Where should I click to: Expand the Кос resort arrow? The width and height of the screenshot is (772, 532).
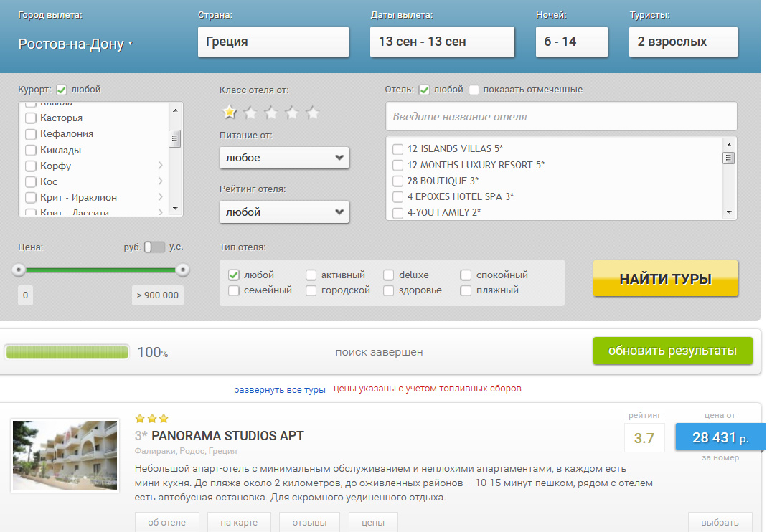coord(160,181)
